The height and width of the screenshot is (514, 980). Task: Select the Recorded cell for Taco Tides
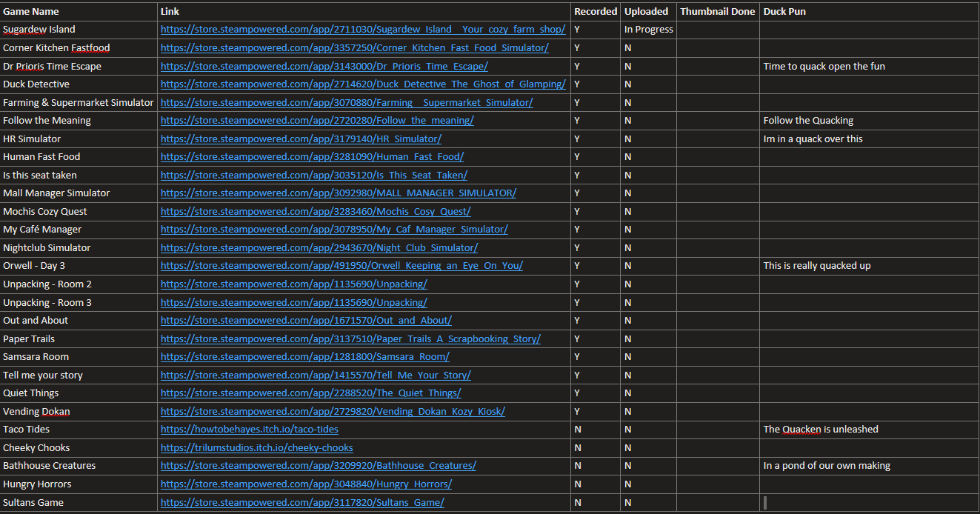coord(595,430)
